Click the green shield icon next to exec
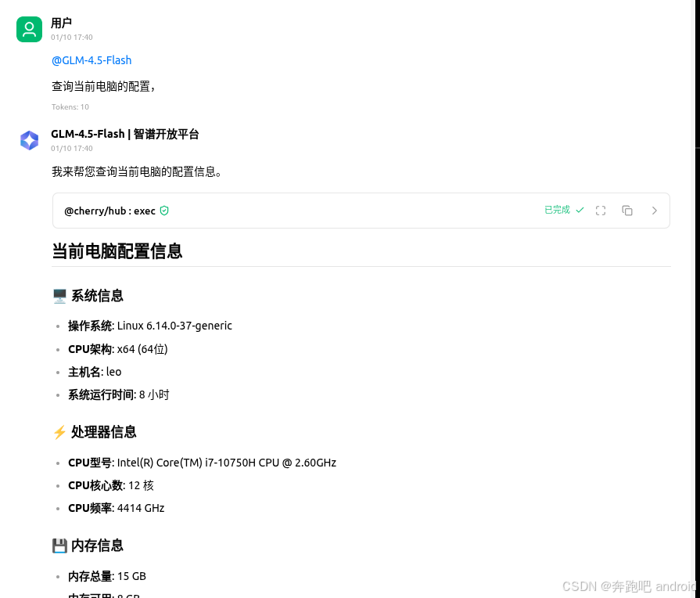This screenshot has width=700, height=598. (x=164, y=211)
